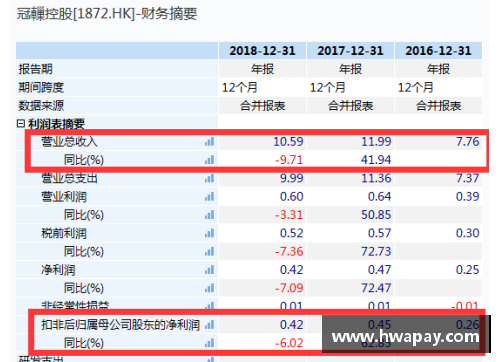Select 税前利润 value 0.52
This screenshot has height=362, width=500.
[292, 233]
